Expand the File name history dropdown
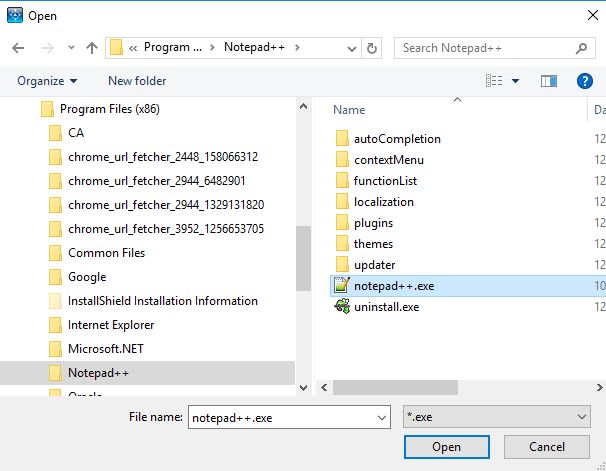The width and height of the screenshot is (606, 471). pyautogui.click(x=379, y=416)
